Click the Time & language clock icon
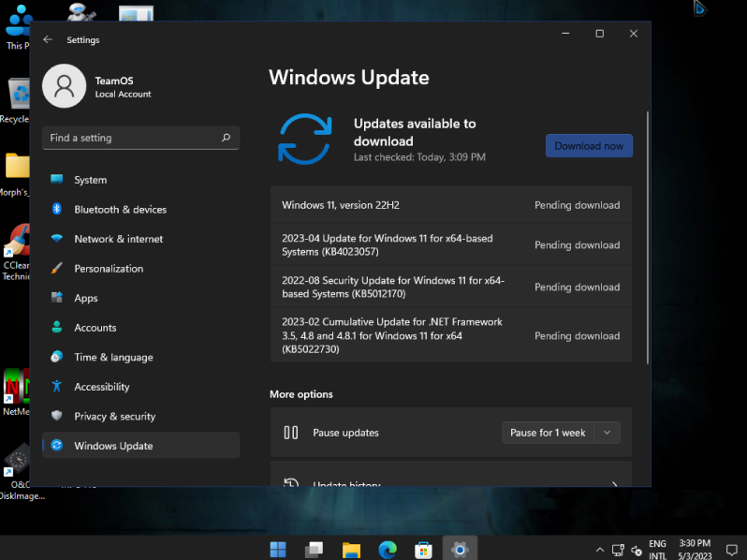The image size is (747, 560). [57, 357]
